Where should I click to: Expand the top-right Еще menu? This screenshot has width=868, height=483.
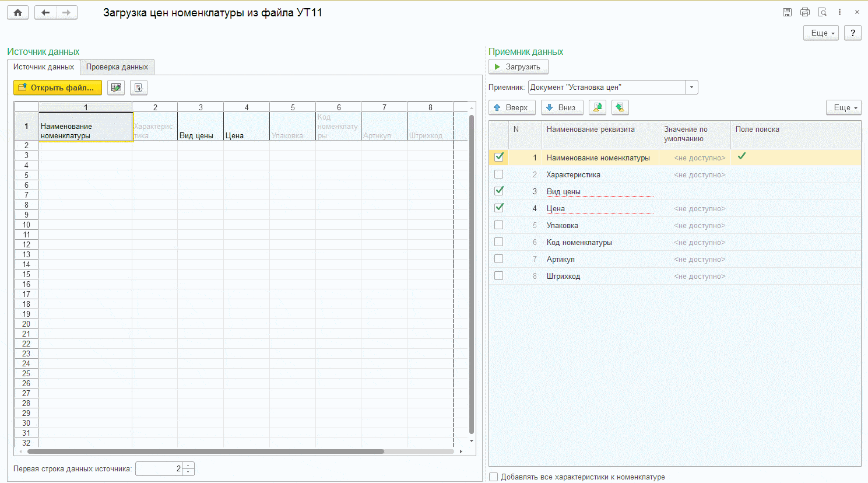point(821,33)
